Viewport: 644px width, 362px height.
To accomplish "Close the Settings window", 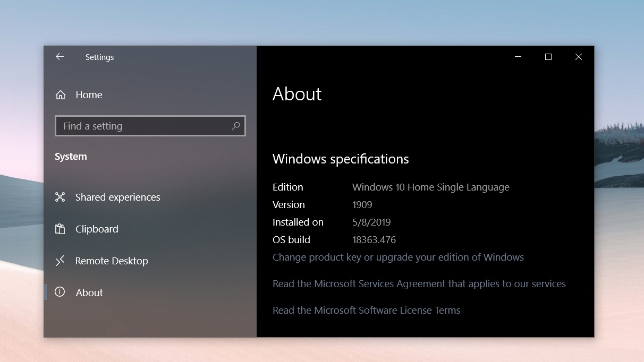I will pos(579,57).
